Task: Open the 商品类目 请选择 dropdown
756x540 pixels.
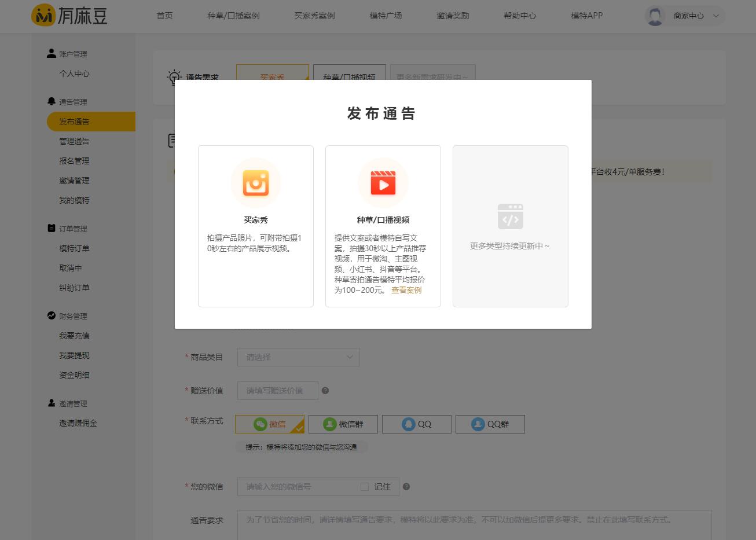Action: click(298, 357)
